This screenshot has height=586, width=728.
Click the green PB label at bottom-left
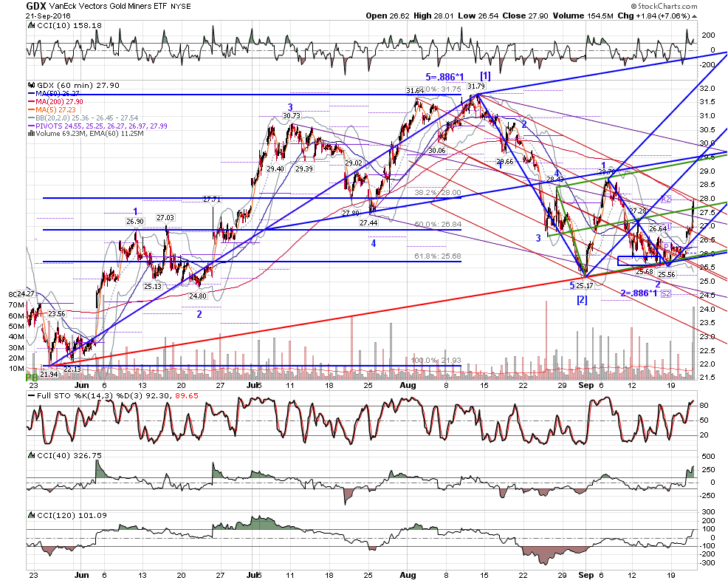point(31,378)
